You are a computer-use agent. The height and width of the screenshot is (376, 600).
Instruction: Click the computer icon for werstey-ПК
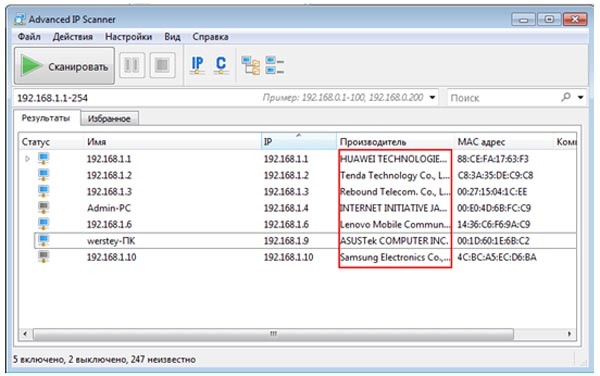(44, 240)
